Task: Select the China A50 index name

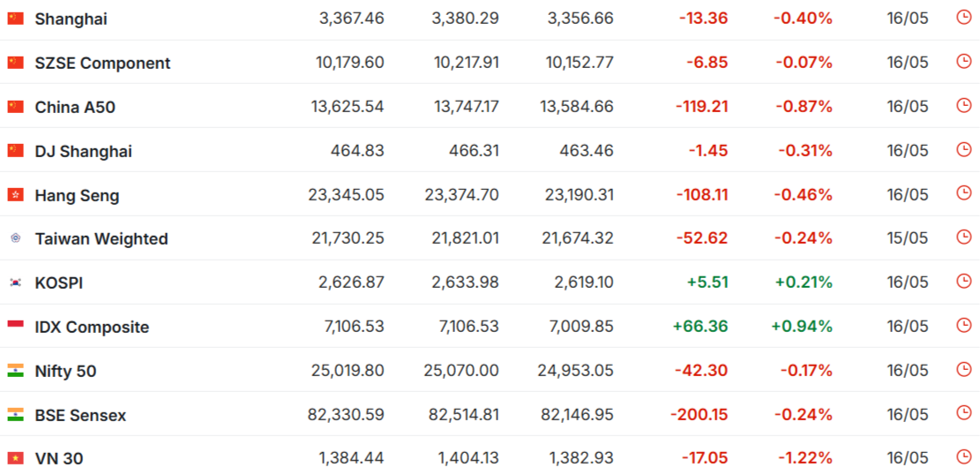Action: pyautogui.click(x=75, y=107)
